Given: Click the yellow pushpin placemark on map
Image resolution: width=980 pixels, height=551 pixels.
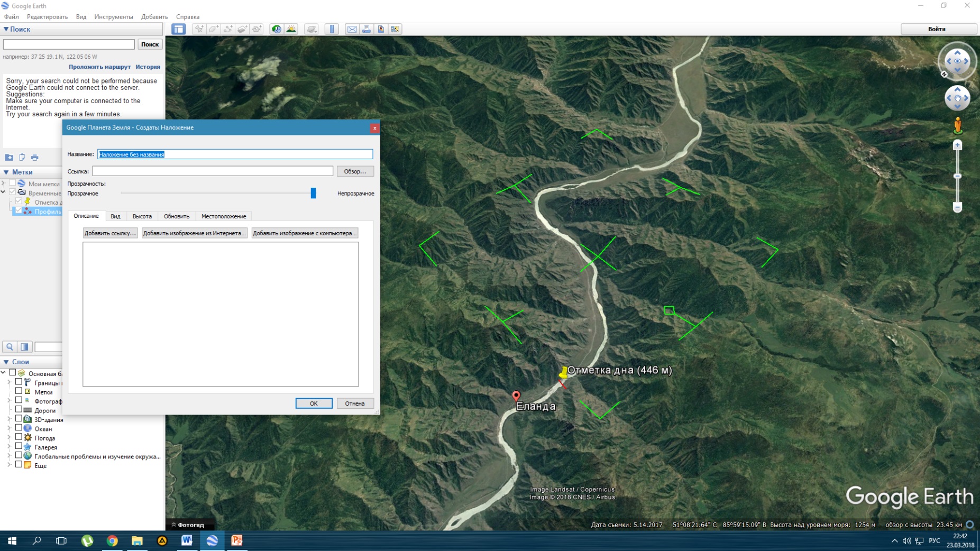Looking at the screenshot, I should [x=564, y=372].
